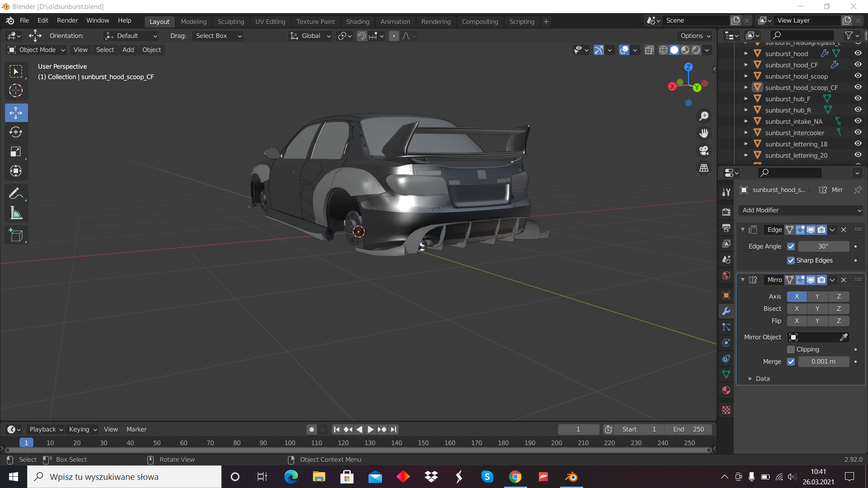Click the zoom view magnifier icon
Image resolution: width=868 pixels, height=488 pixels.
pyautogui.click(x=704, y=116)
